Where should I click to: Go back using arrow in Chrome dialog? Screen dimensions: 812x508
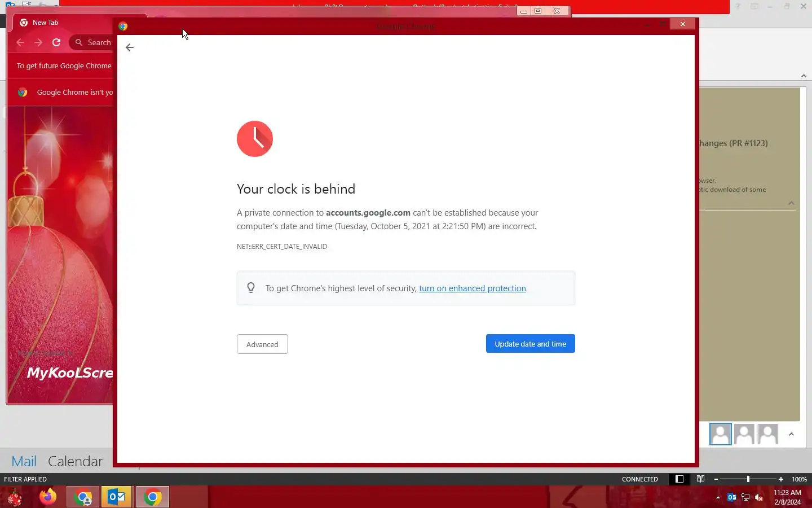point(130,47)
